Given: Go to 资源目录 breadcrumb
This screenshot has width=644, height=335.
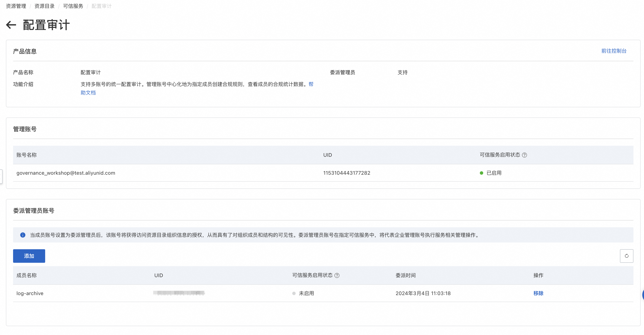Looking at the screenshot, I should click(45, 6).
